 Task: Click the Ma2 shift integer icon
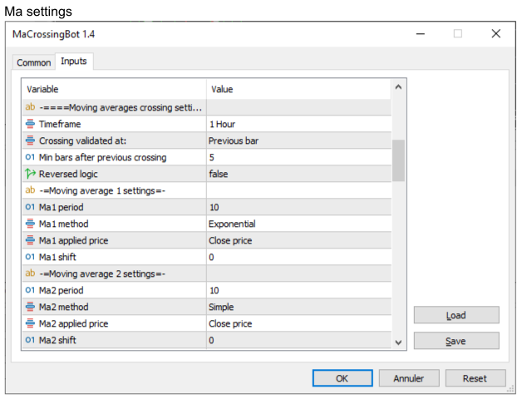[30, 340]
